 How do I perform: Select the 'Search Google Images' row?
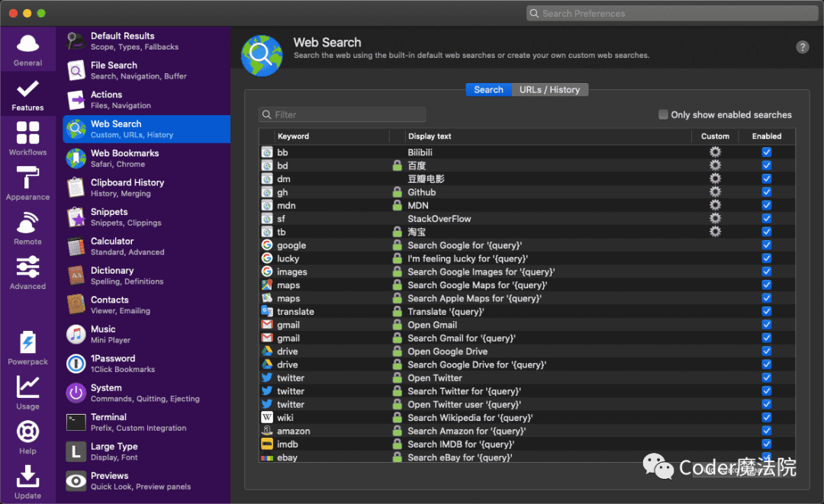[527, 271]
